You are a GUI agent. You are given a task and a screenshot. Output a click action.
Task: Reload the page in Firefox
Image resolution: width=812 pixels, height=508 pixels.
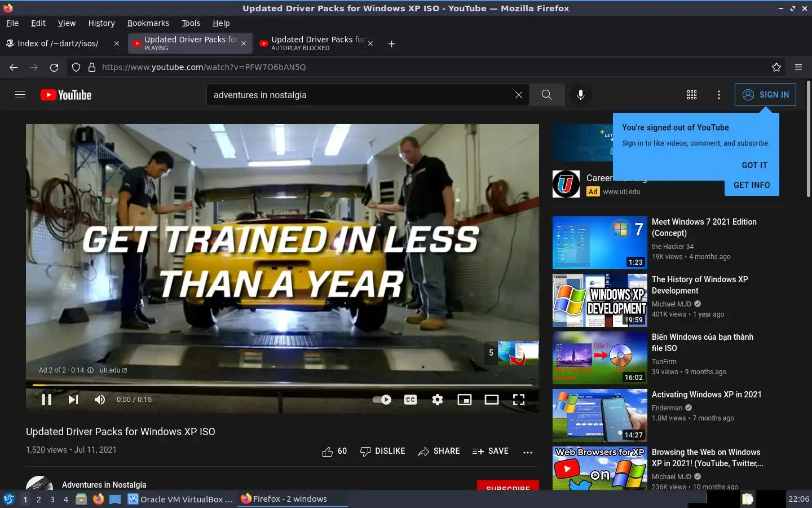(x=54, y=67)
